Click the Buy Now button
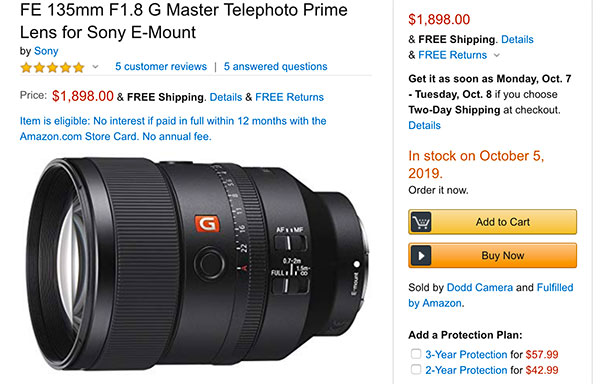Viewport: 600px width, 384px height. coord(492,255)
